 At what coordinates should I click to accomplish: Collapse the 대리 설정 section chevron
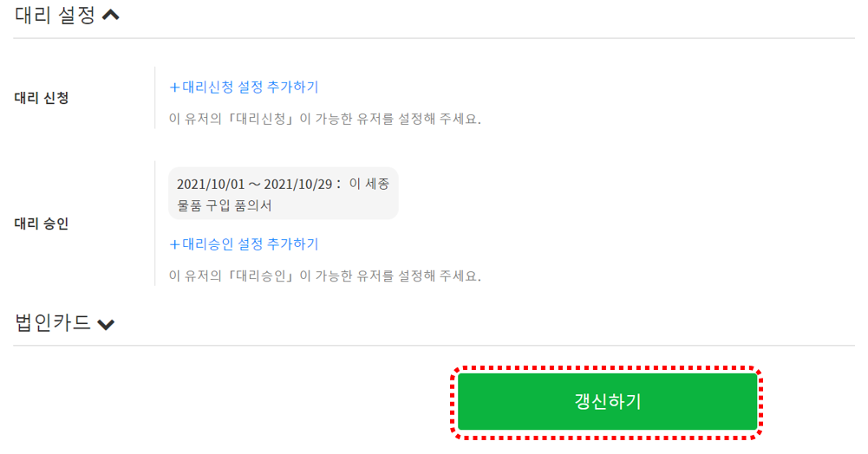110,16
